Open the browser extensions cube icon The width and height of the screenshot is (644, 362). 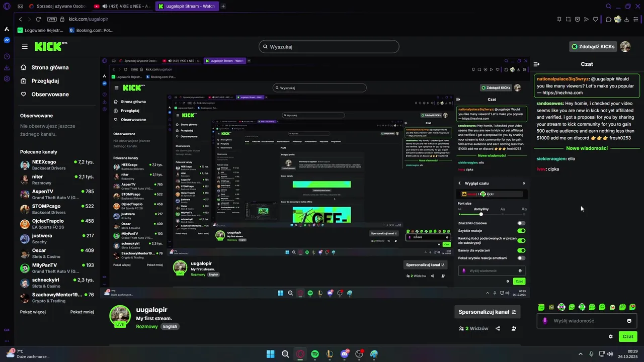(608, 19)
